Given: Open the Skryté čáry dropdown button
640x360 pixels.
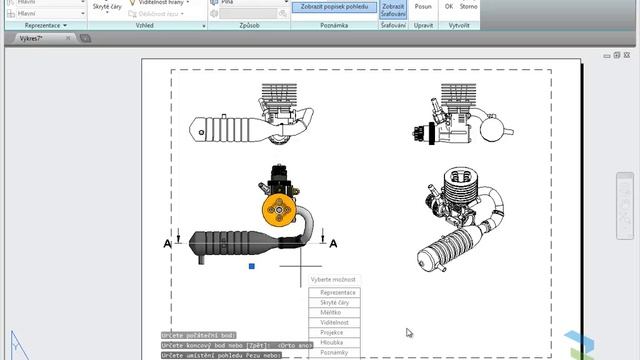Looking at the screenshot, I should tap(107, 8).
